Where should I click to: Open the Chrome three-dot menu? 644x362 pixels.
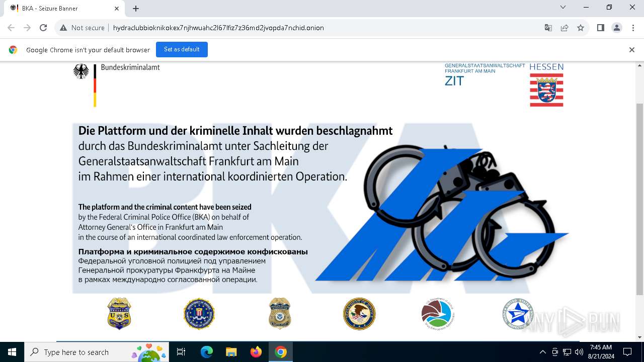click(x=633, y=28)
